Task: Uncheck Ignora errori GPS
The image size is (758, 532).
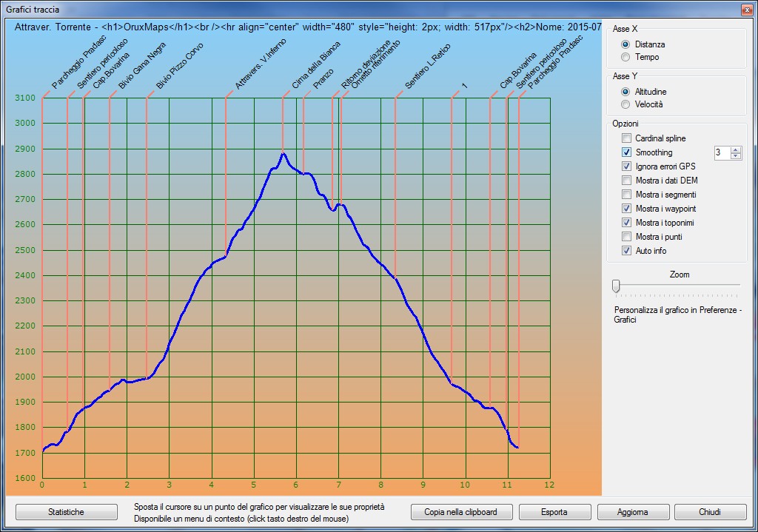Action: (627, 166)
